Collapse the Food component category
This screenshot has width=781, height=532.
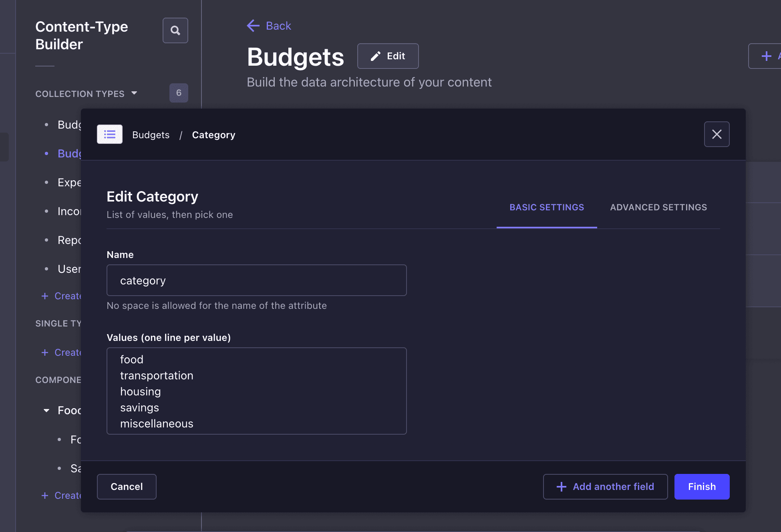pyautogui.click(x=46, y=411)
